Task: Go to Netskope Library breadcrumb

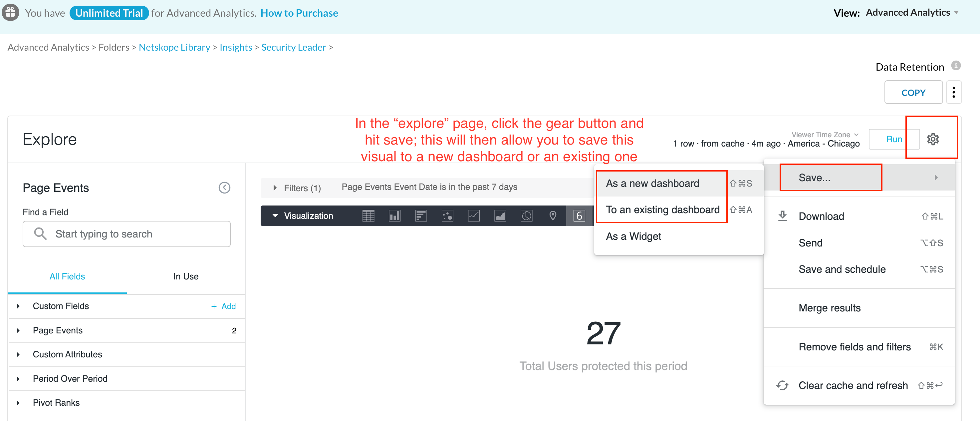Action: pyautogui.click(x=174, y=47)
